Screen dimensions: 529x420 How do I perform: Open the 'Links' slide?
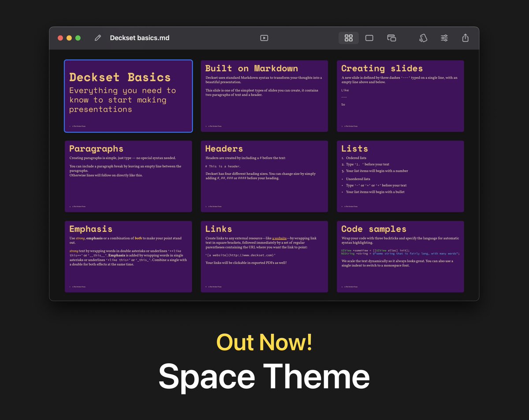264,256
